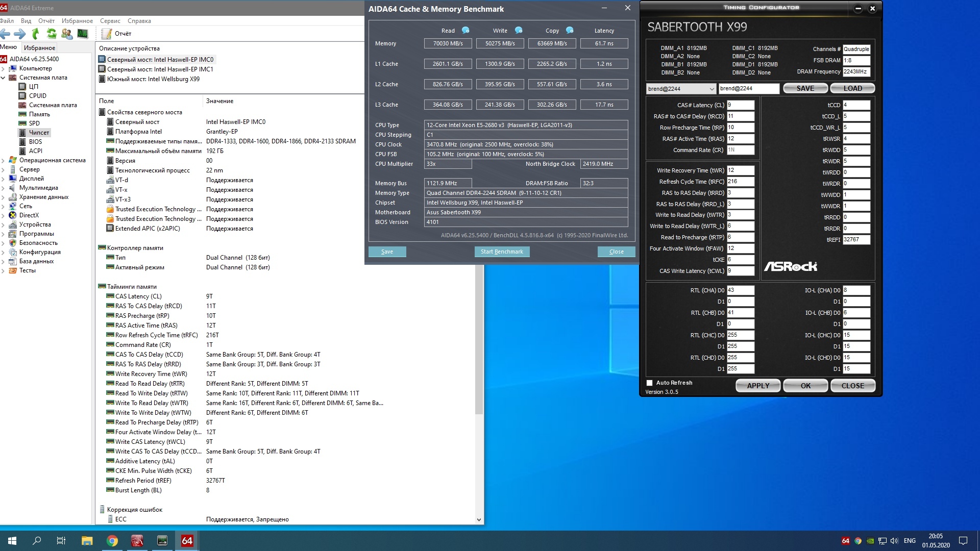Collapse the Системная плата tree node

3,78
